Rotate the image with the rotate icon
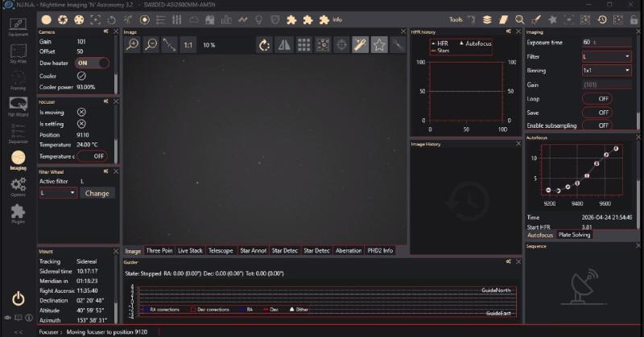Screen dimensions: 644x337 (265, 45)
